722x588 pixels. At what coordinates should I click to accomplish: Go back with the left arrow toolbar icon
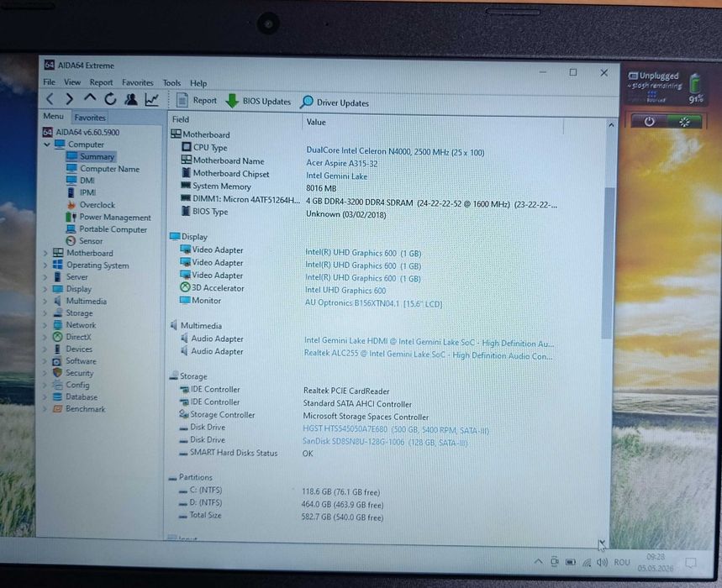(x=50, y=98)
